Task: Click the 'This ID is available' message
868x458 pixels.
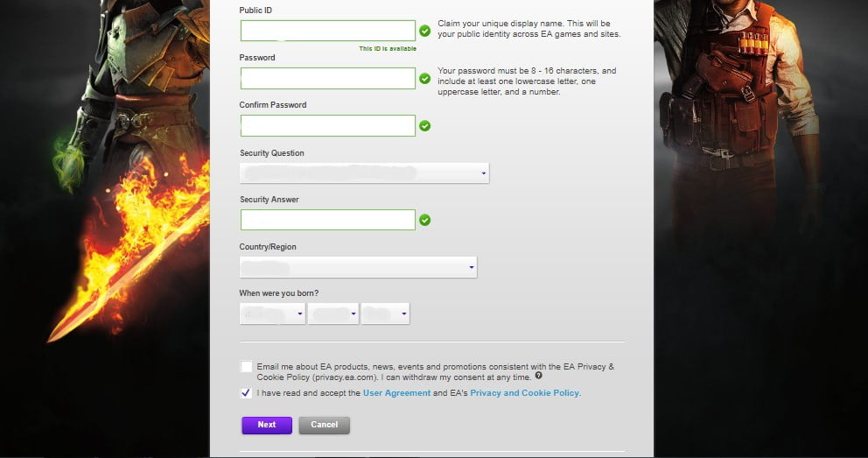Action: coord(388,49)
